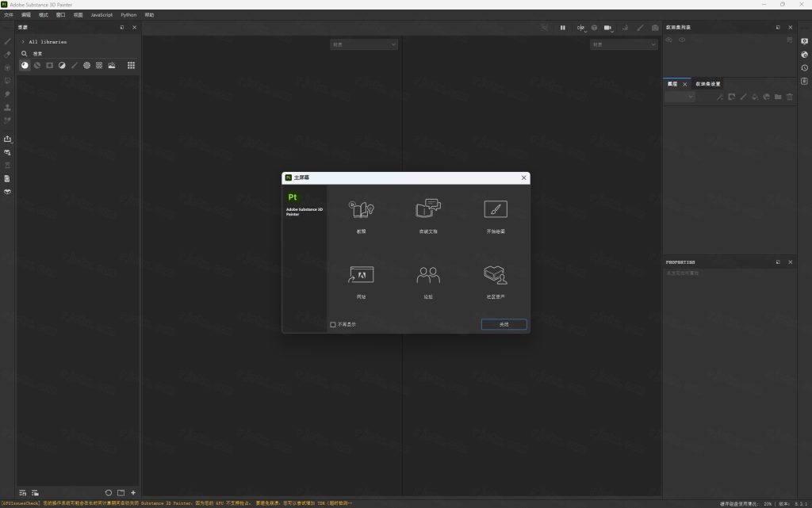Undock the texture set list panel
Image resolution: width=812 pixels, height=508 pixels.
click(x=778, y=28)
